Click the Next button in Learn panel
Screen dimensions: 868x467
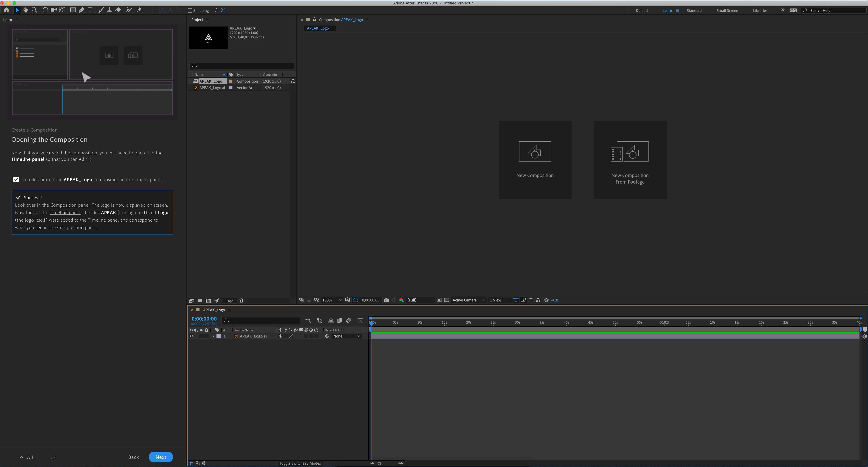point(161,457)
